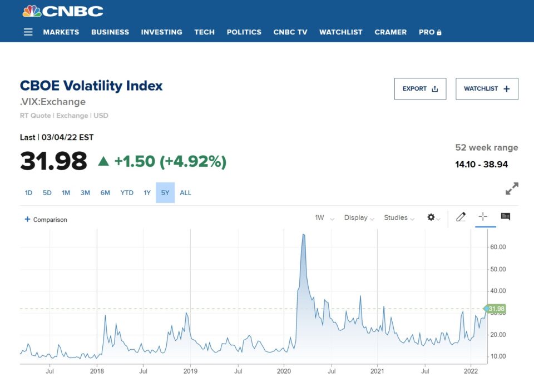Open chart settings gear menu
Viewport: 534px width, 392px height.
coord(431,217)
